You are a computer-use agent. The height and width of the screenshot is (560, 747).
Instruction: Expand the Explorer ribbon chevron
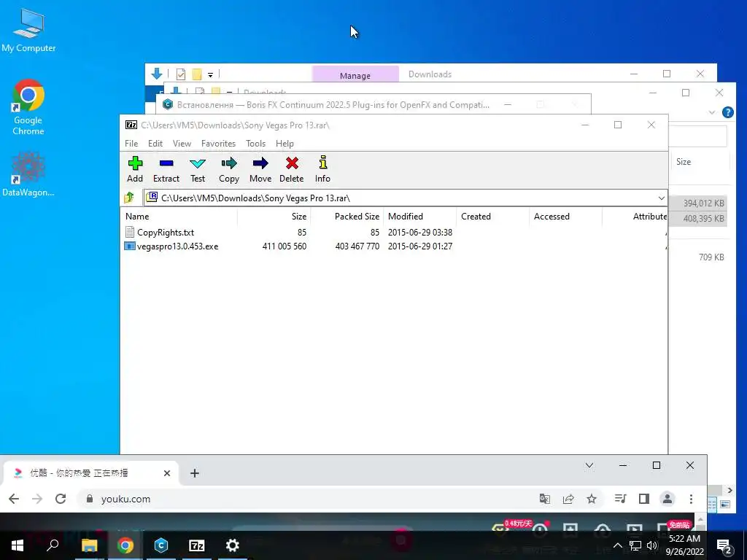click(712, 112)
